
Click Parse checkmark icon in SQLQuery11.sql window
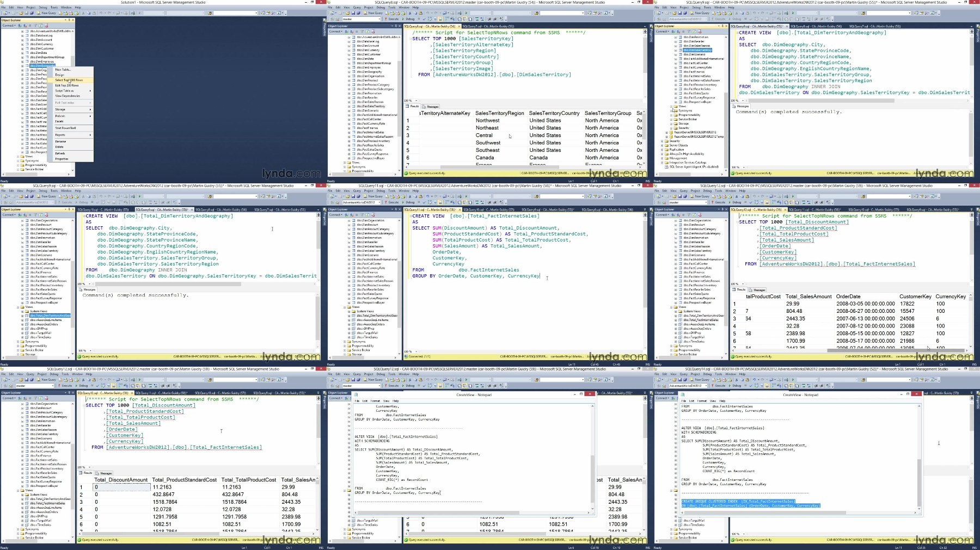(424, 202)
